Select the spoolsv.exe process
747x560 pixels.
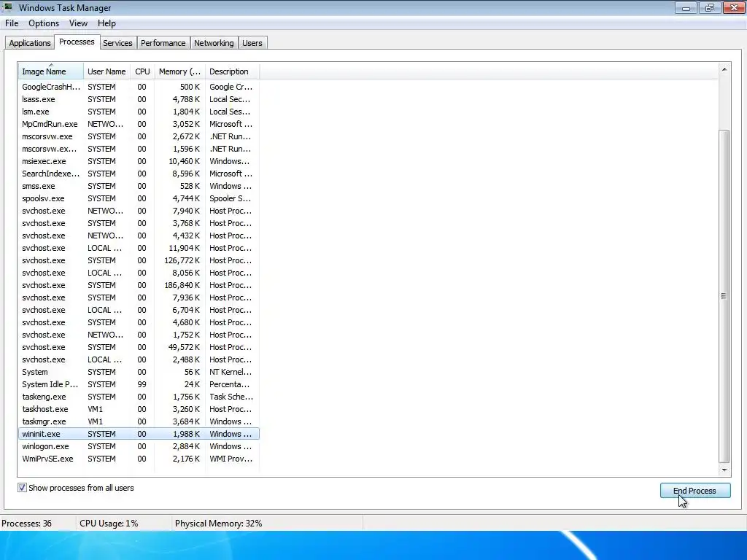(x=139, y=198)
